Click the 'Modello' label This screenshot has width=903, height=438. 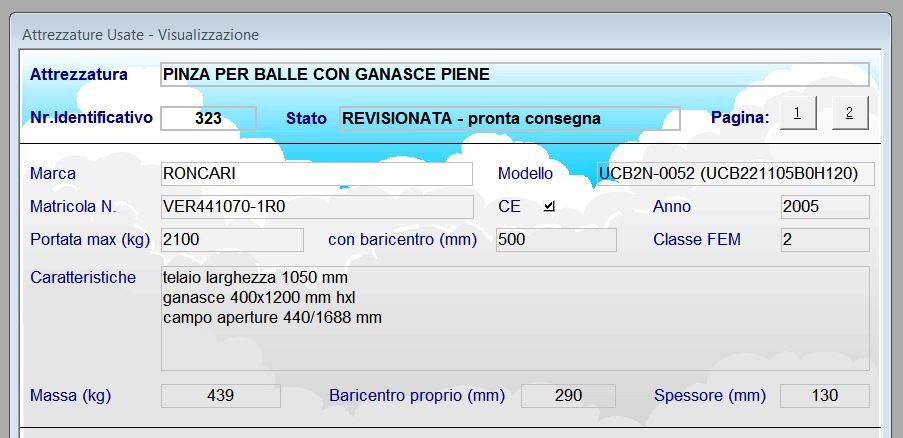[x=525, y=174]
